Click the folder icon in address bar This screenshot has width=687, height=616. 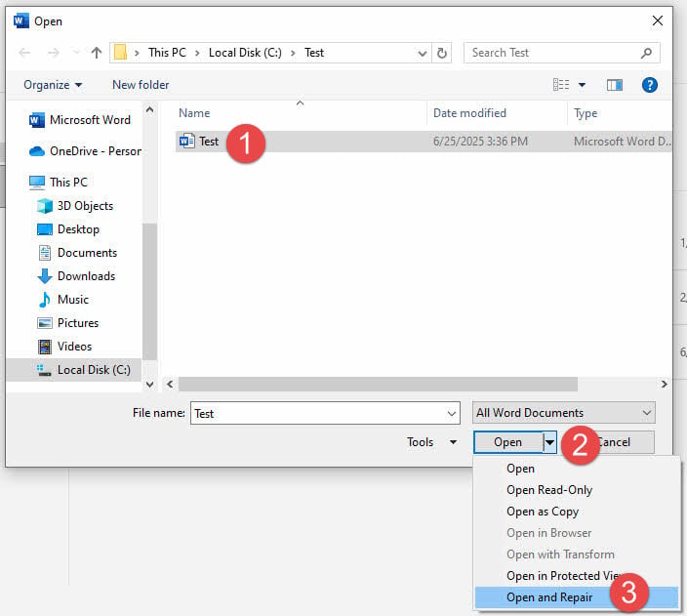coord(120,53)
